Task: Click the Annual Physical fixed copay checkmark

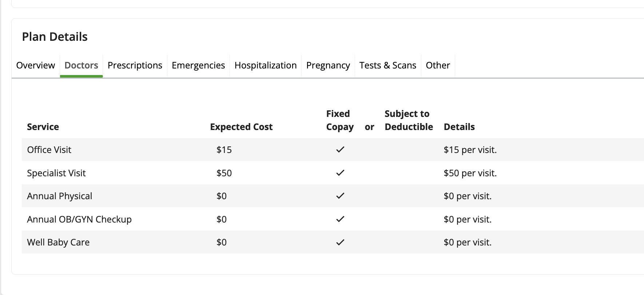Action: coord(340,196)
